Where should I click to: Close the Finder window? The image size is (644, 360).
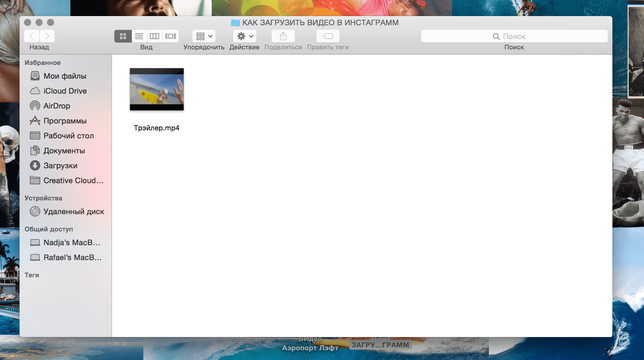click(28, 22)
